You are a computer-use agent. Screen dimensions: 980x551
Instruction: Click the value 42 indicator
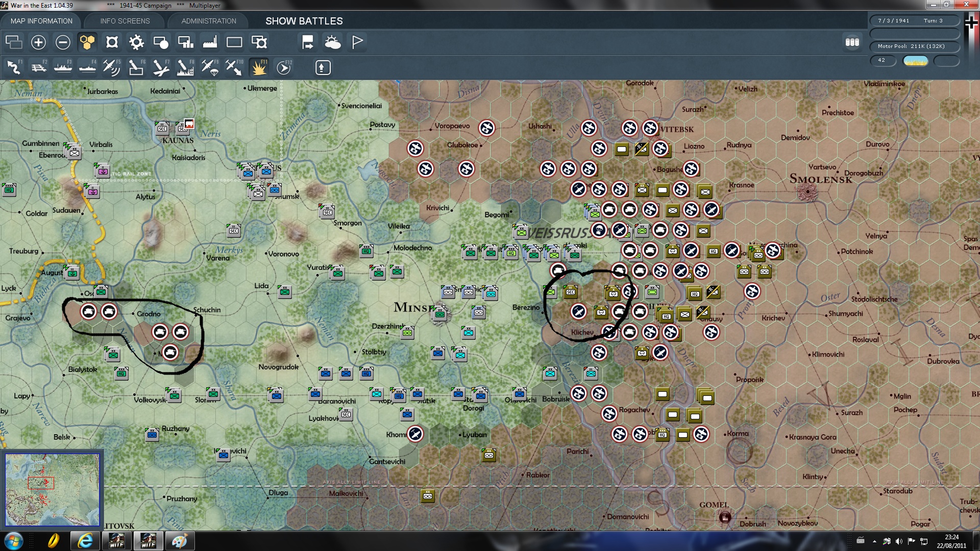[x=883, y=60]
